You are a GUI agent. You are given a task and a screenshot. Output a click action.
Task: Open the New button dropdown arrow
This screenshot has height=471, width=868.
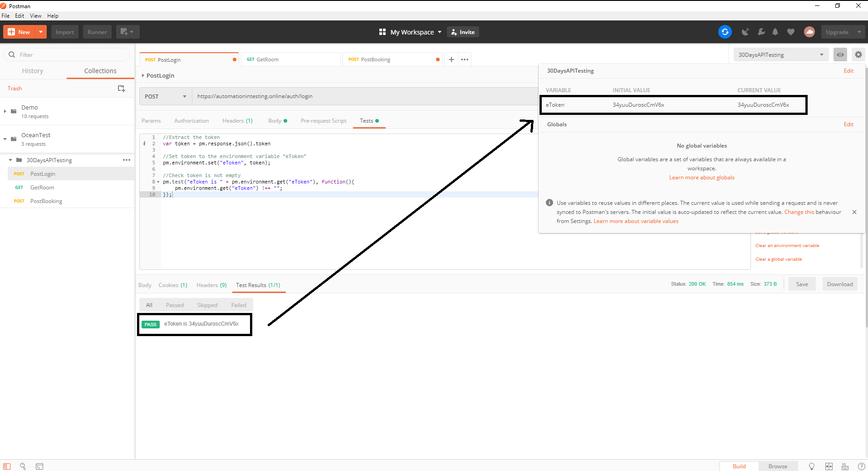pyautogui.click(x=41, y=32)
